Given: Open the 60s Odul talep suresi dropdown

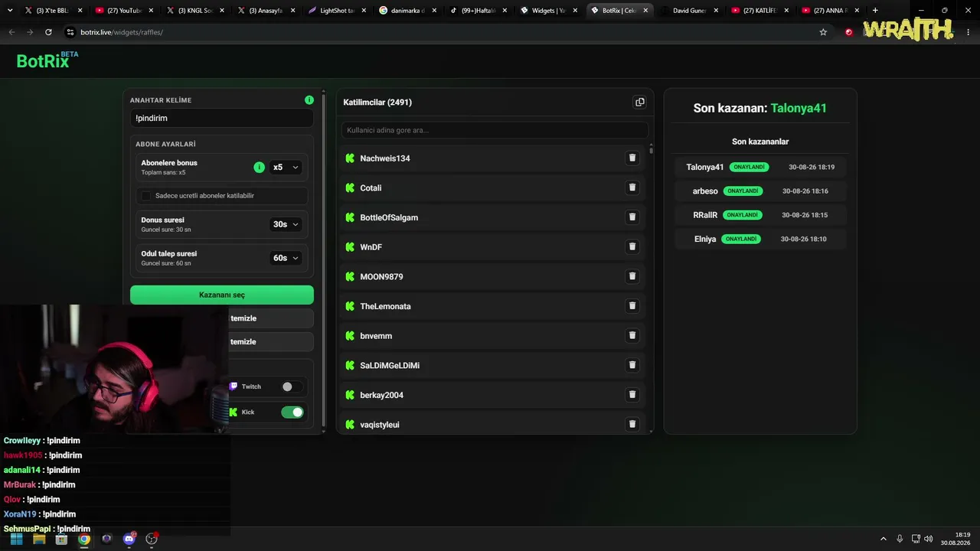Looking at the screenshot, I should [x=286, y=258].
